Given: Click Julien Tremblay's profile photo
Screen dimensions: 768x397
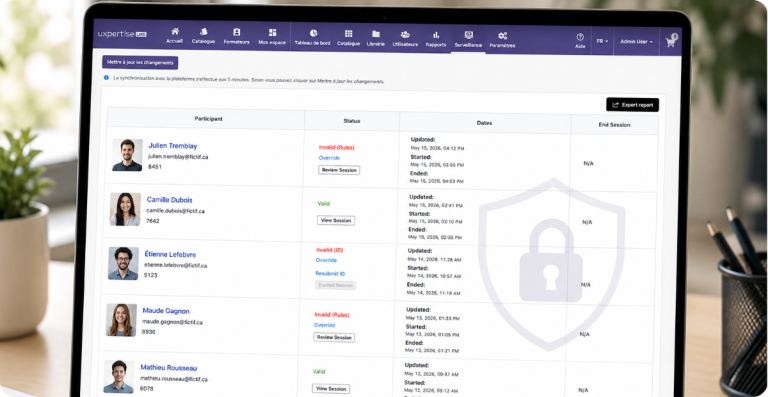Looking at the screenshot, I should (127, 155).
